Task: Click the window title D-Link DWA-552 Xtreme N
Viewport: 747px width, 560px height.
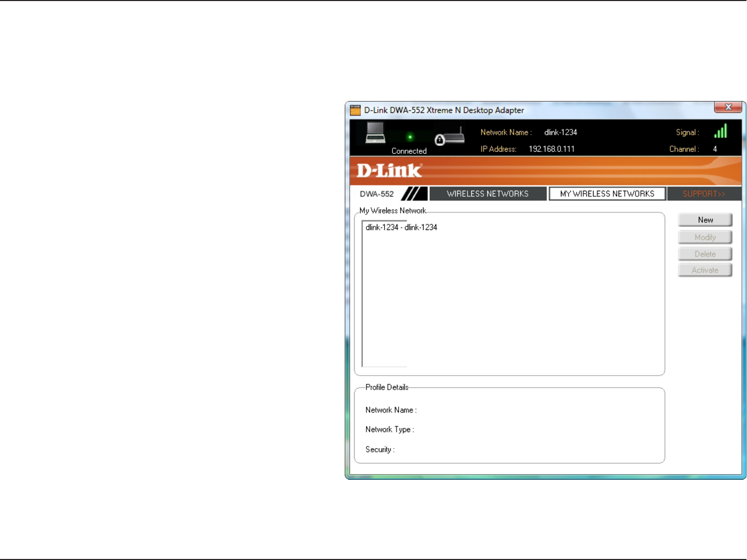Action: point(444,110)
